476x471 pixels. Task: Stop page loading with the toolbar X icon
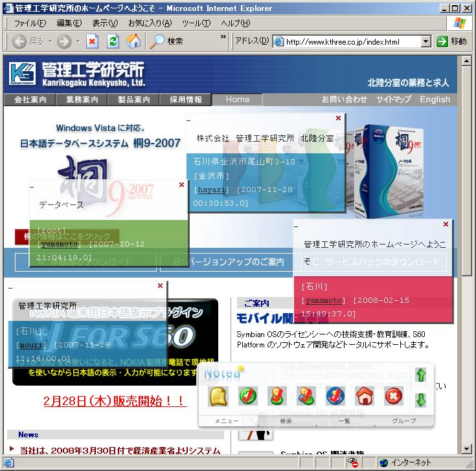(x=92, y=41)
